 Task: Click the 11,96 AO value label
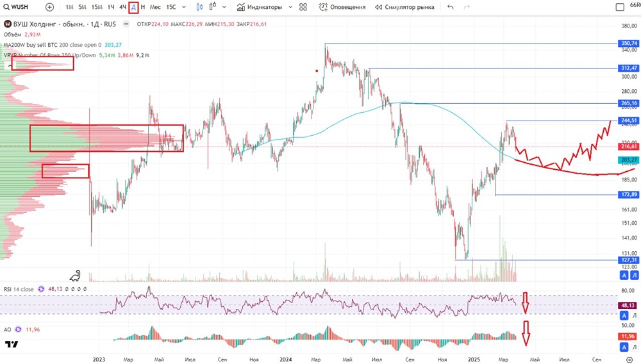tap(628, 336)
